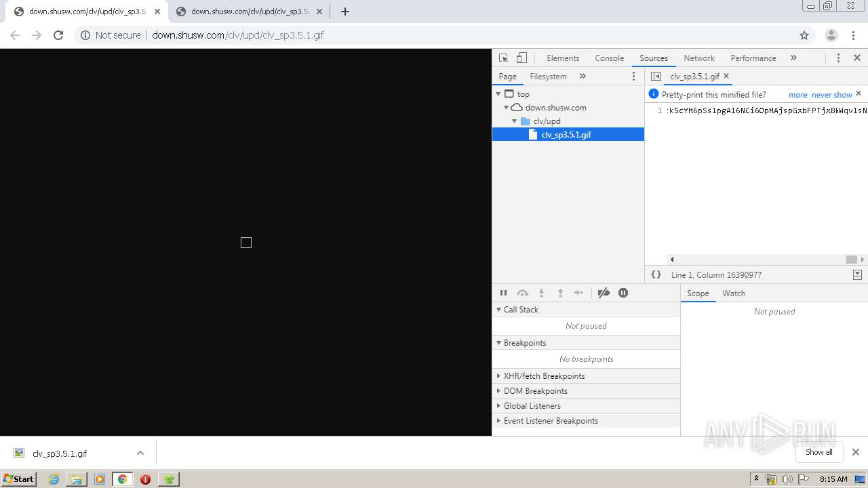This screenshot has height=488, width=868.
Task: Open the navigator more options menu
Action: coord(634,77)
